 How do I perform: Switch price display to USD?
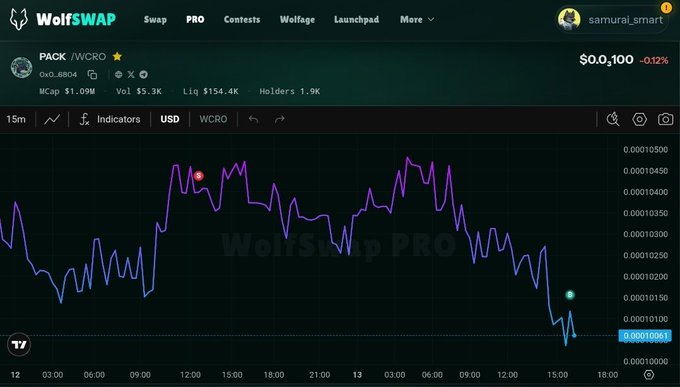[x=170, y=119]
